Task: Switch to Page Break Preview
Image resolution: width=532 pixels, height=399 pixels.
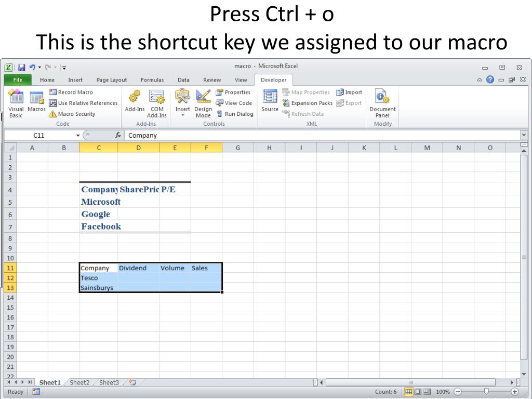Action: tap(427, 392)
